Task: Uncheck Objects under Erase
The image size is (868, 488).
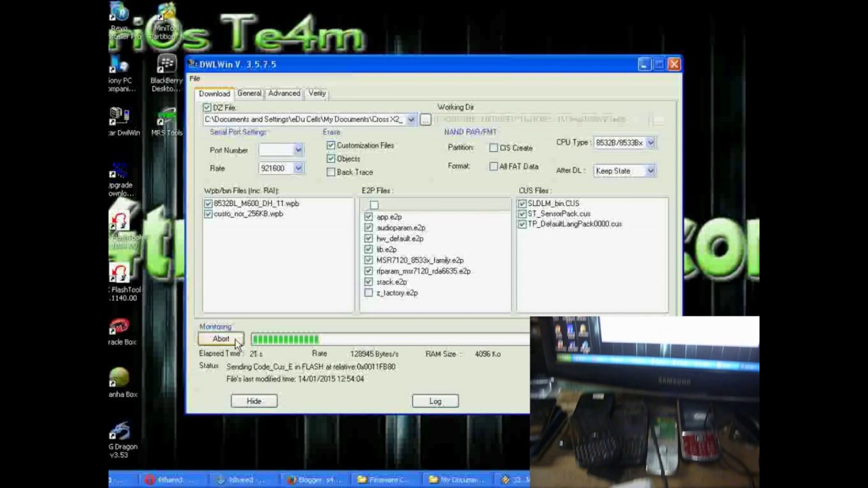Action: pos(331,159)
